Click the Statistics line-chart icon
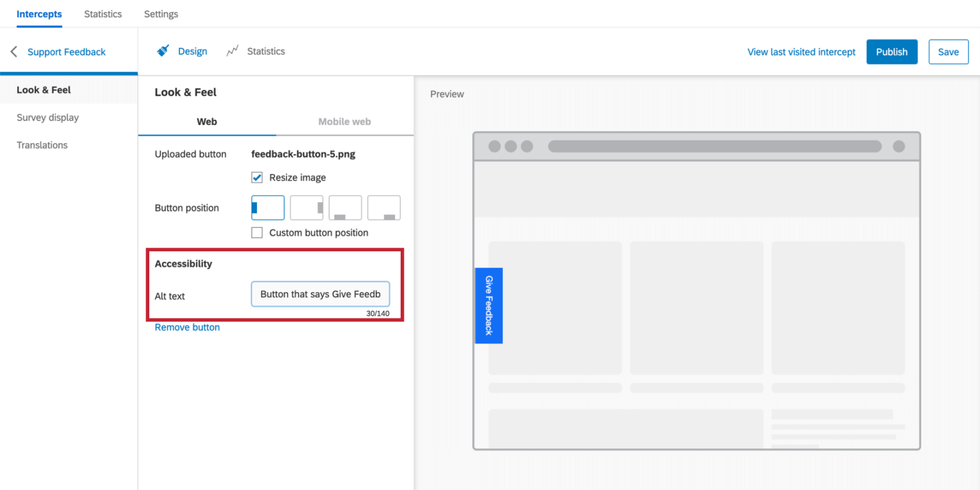 click(x=233, y=51)
